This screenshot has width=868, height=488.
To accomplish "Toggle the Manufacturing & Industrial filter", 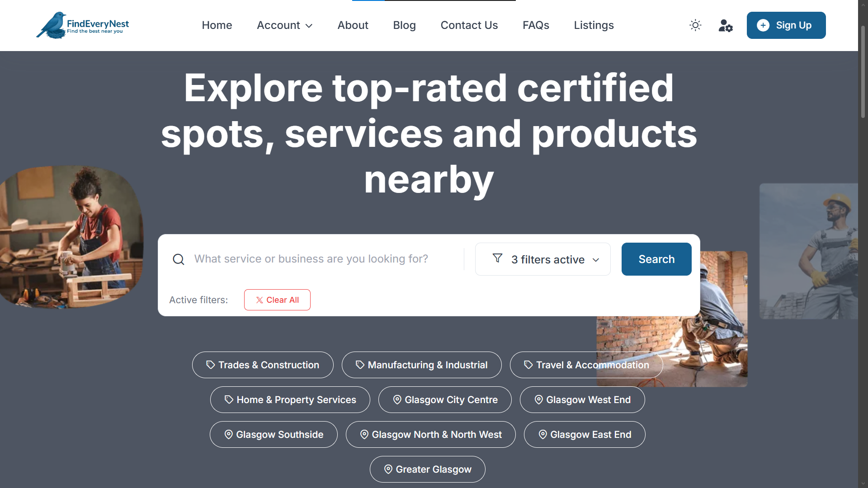I will click(x=421, y=365).
